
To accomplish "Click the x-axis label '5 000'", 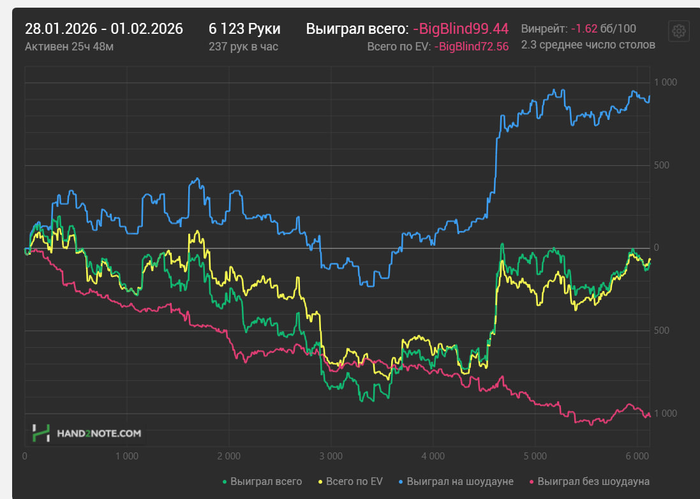I will coord(535,456).
